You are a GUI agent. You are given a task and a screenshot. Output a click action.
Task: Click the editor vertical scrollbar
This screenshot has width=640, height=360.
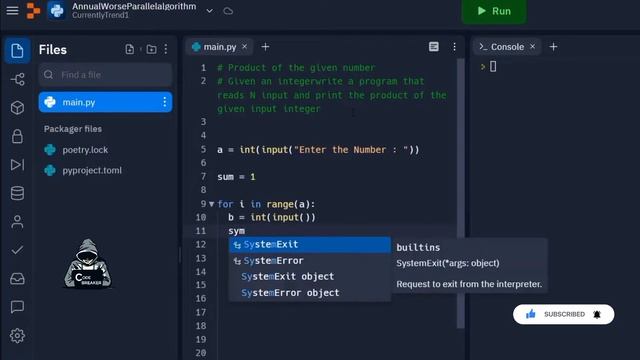460,193
